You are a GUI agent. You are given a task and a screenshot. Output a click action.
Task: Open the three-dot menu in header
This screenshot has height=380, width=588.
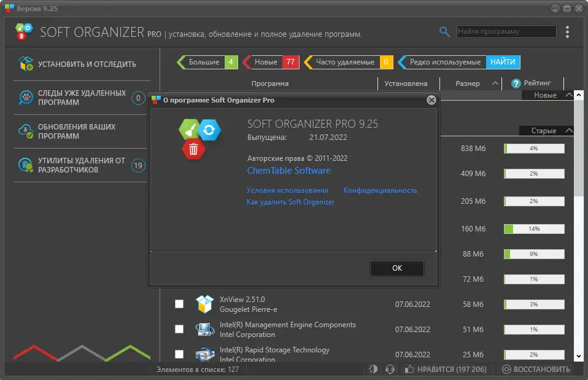point(567,32)
